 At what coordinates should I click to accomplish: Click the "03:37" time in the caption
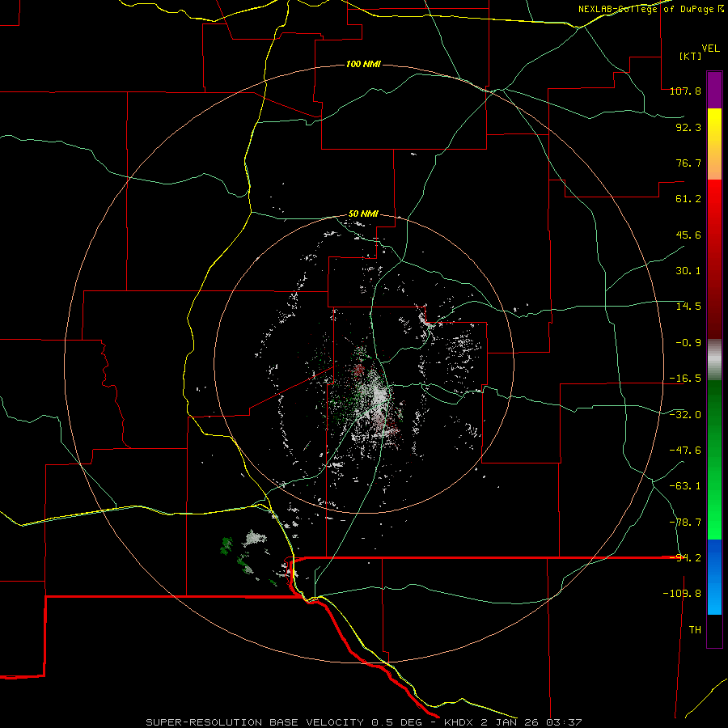(564, 722)
